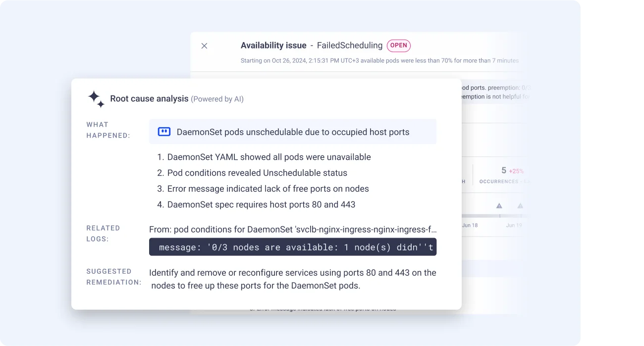Select the DaemonSet pods unschedulable summary box
The height and width of the screenshot is (346, 644).
pyautogui.click(x=293, y=132)
